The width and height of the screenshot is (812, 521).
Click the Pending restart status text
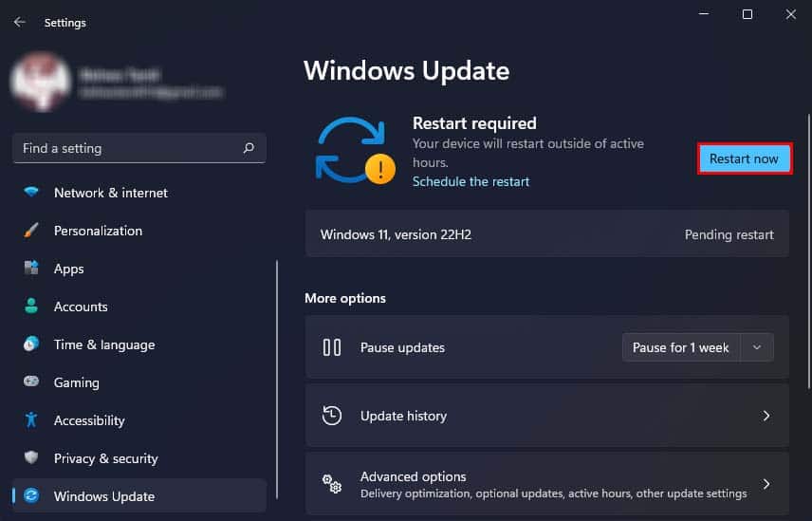(729, 234)
